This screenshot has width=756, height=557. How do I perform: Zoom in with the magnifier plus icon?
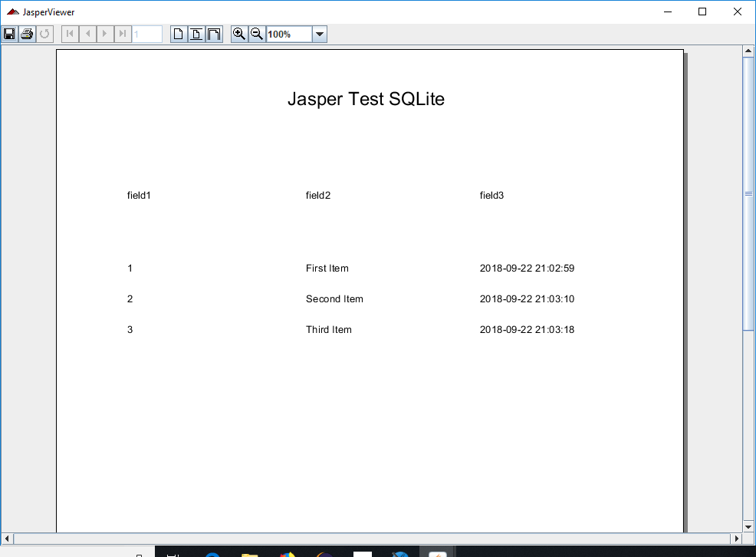tap(240, 34)
